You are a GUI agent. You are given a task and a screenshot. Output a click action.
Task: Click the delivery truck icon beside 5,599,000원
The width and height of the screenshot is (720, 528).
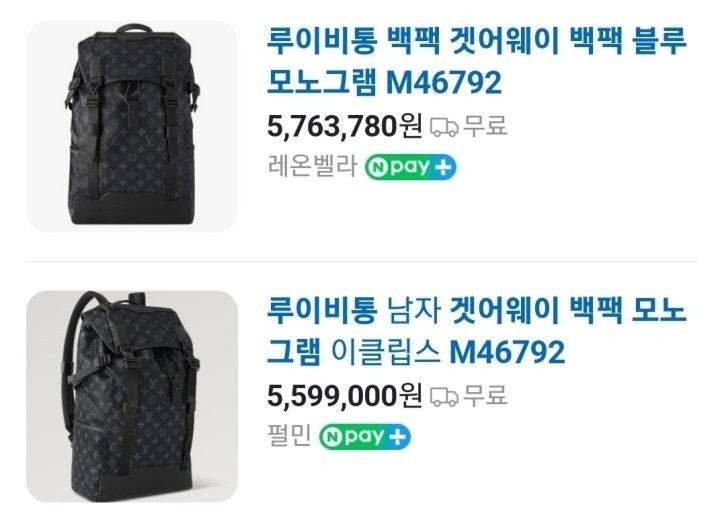point(444,397)
